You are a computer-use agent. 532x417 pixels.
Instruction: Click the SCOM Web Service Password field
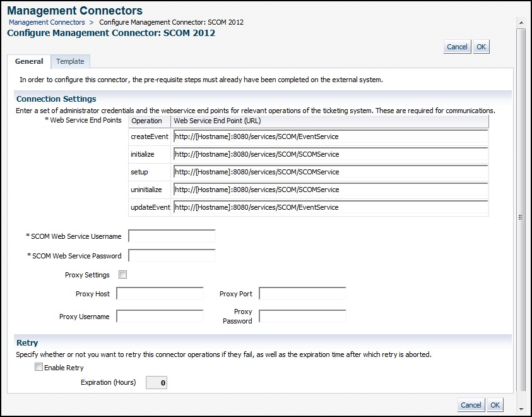[171, 255]
